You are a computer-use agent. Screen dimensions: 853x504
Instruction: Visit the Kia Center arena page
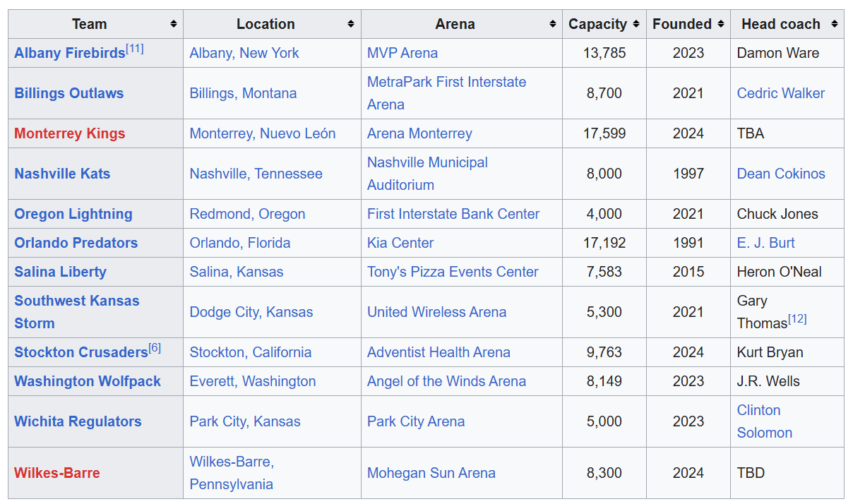click(400, 243)
